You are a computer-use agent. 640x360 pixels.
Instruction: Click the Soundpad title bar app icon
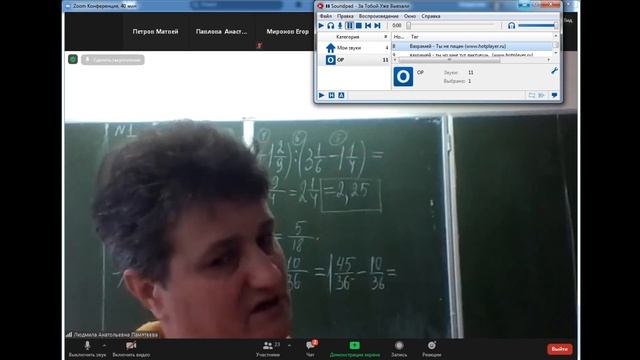pos(320,6)
